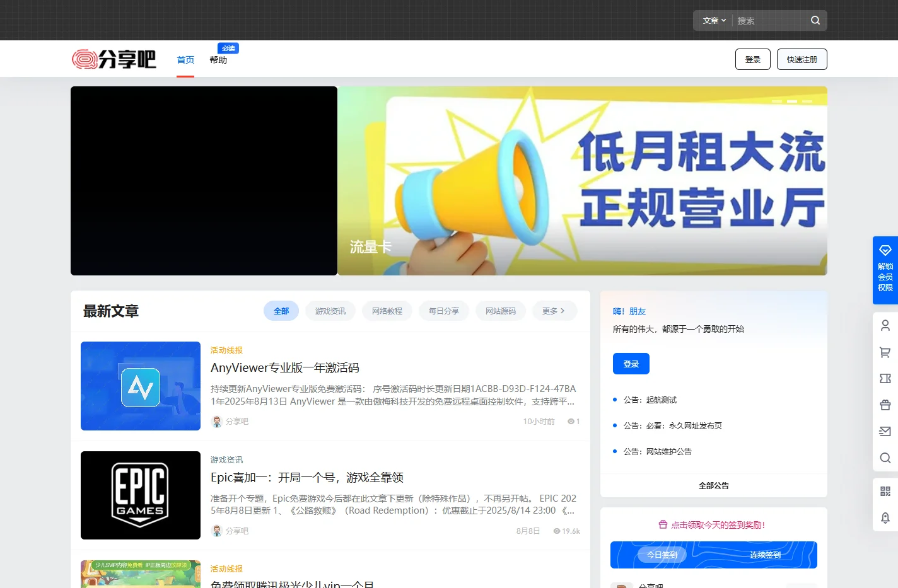The width and height of the screenshot is (898, 588).
Task: Open the 帮助 navigation item
Action: pyautogui.click(x=218, y=60)
